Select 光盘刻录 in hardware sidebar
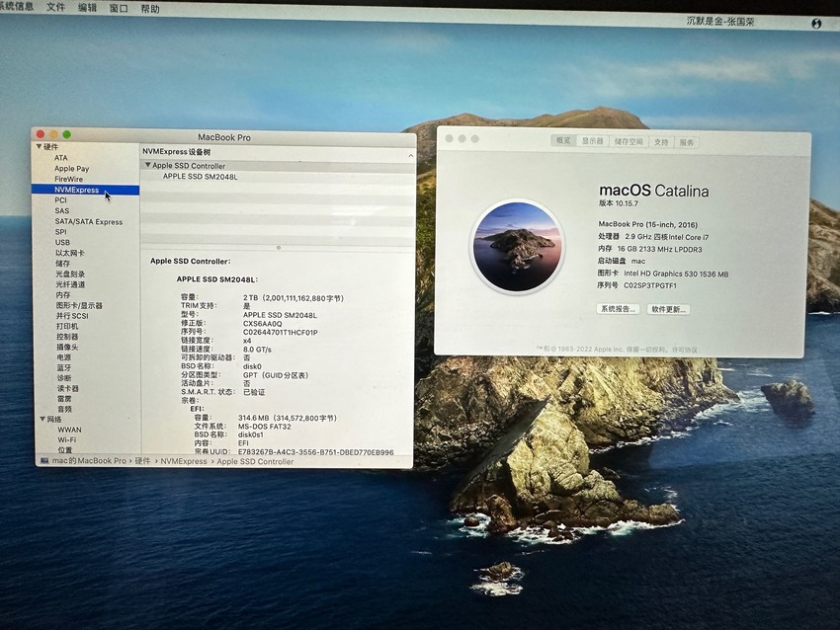Viewport: 840px width, 630px height. click(70, 274)
